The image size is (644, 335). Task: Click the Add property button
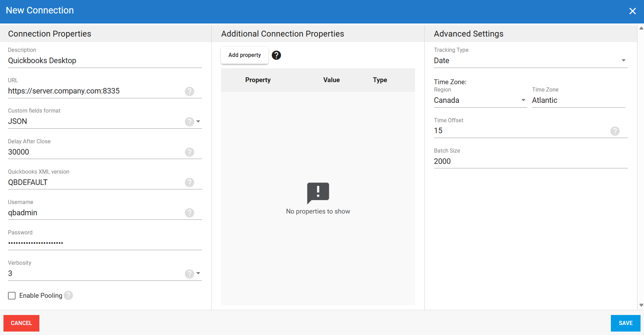click(x=244, y=55)
